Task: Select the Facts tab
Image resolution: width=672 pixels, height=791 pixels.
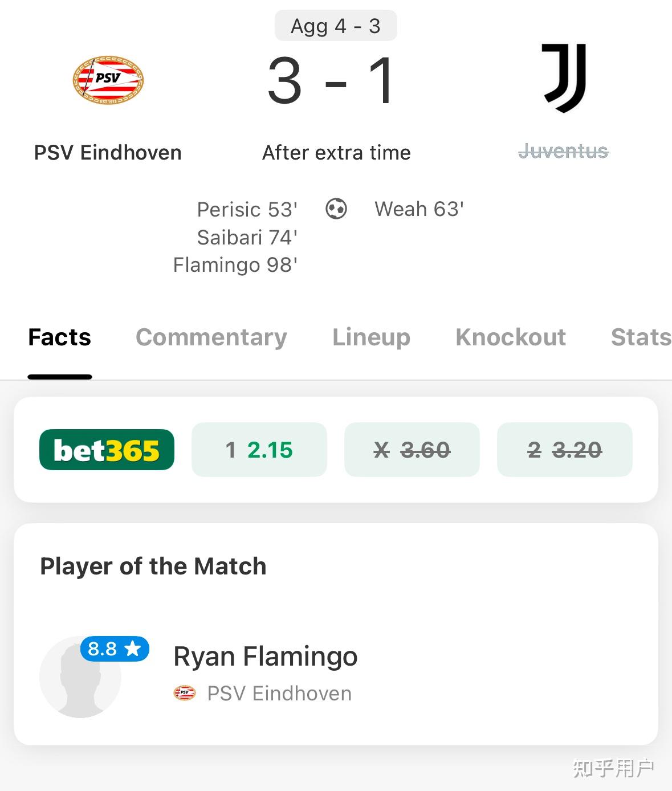Action: [60, 337]
